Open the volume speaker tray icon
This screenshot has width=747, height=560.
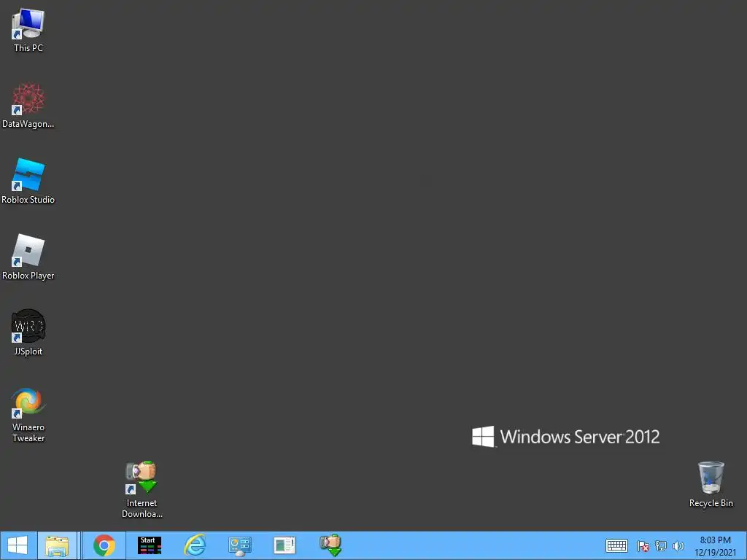click(x=678, y=545)
